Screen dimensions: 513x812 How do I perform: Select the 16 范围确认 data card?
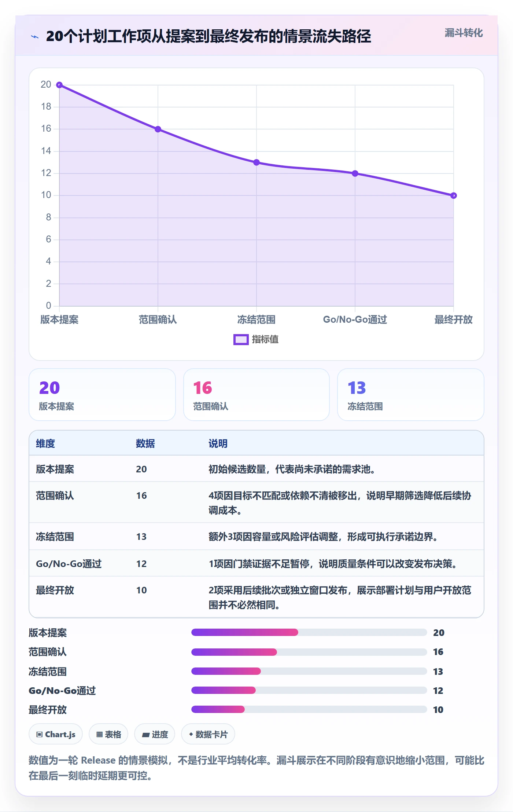click(x=256, y=395)
